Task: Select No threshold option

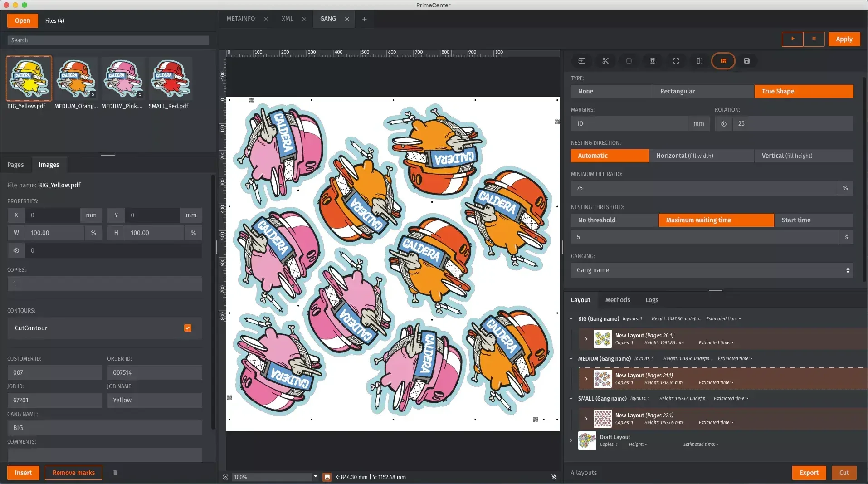Action: point(614,220)
